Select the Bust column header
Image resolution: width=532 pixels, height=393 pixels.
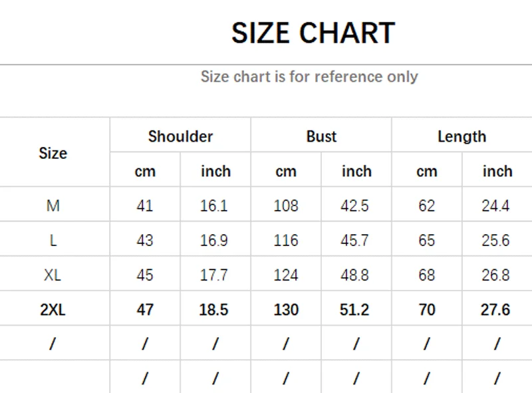tap(321, 136)
